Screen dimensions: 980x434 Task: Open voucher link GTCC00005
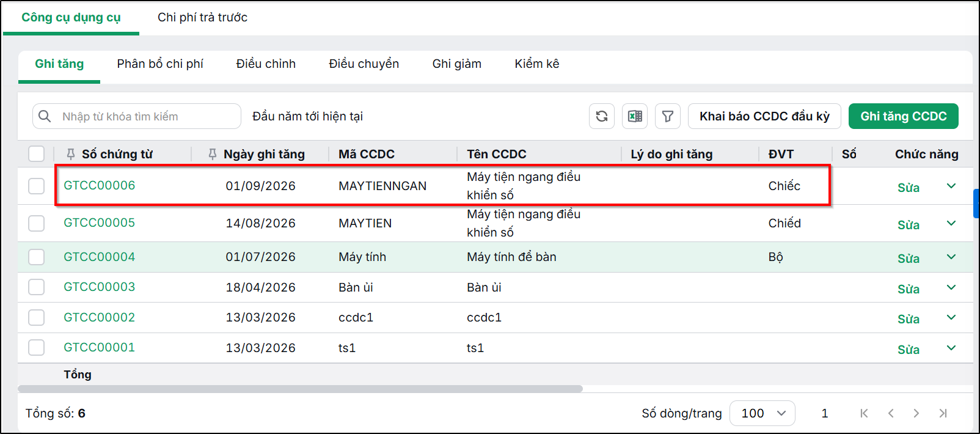point(100,223)
